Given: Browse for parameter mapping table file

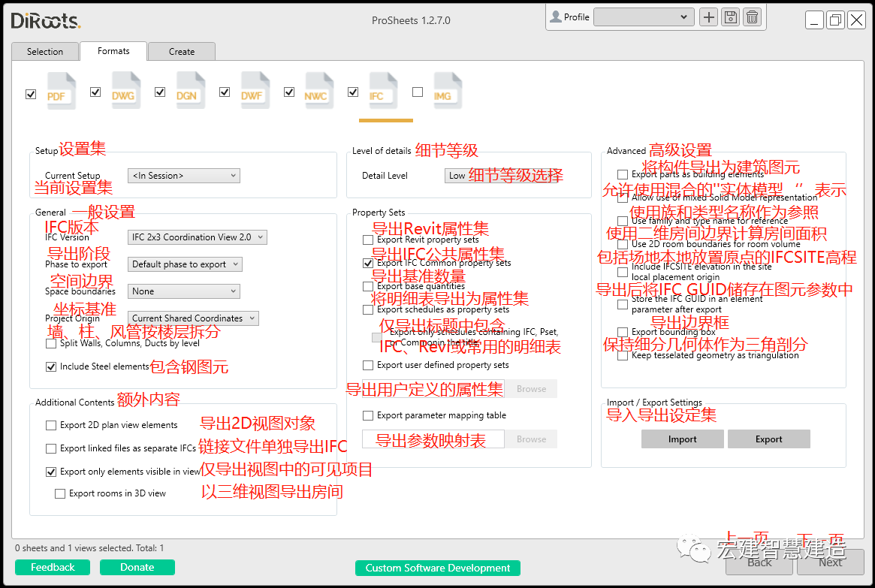Looking at the screenshot, I should (x=531, y=439).
